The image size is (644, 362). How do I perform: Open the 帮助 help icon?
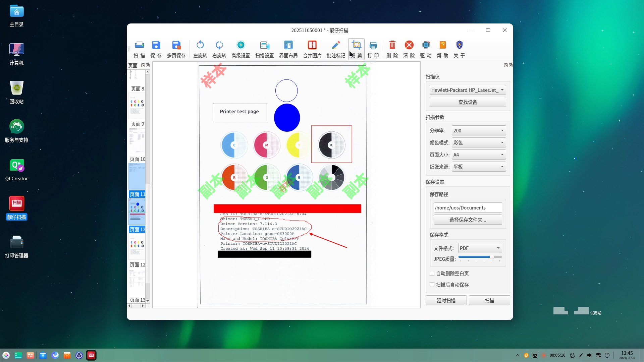(443, 49)
